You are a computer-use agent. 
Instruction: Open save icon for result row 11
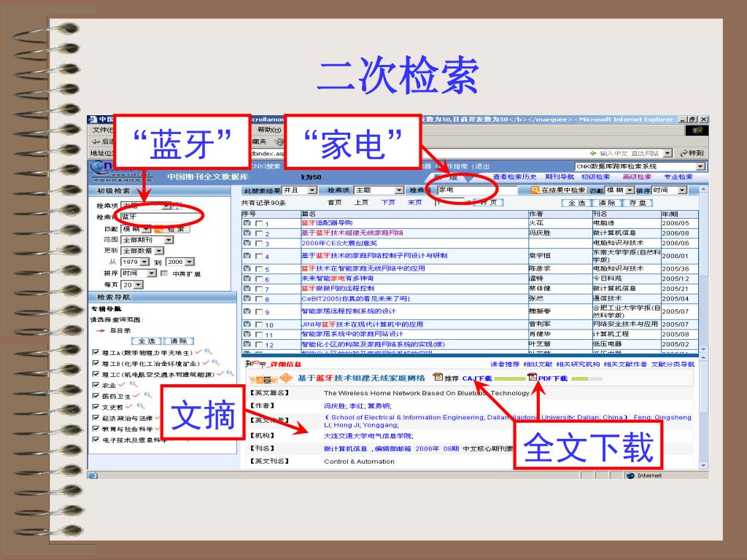pyautogui.click(x=247, y=334)
